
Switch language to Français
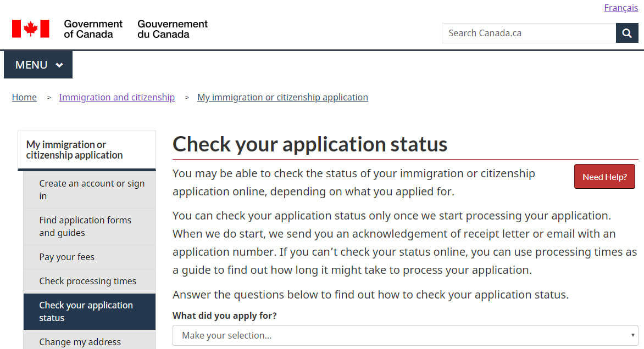(x=621, y=8)
